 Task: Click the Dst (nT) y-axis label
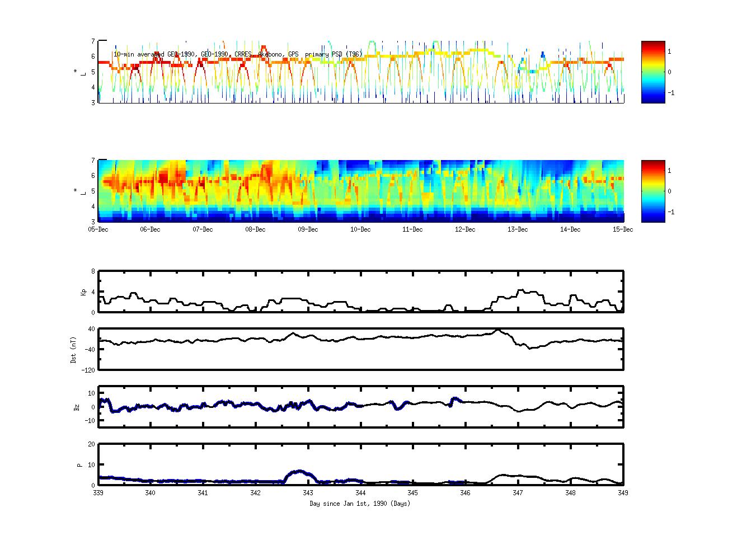point(74,349)
